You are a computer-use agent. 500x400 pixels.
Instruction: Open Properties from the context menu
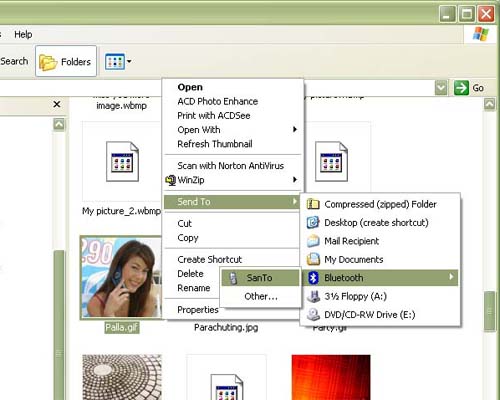(x=198, y=310)
